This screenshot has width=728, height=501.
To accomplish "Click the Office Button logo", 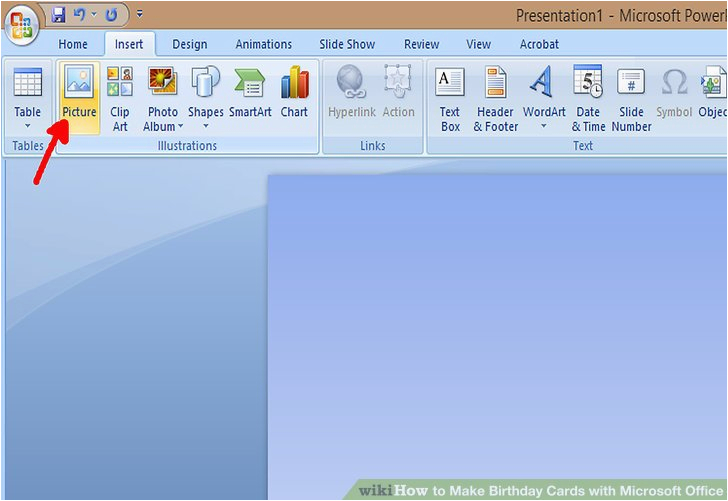I will point(21,25).
